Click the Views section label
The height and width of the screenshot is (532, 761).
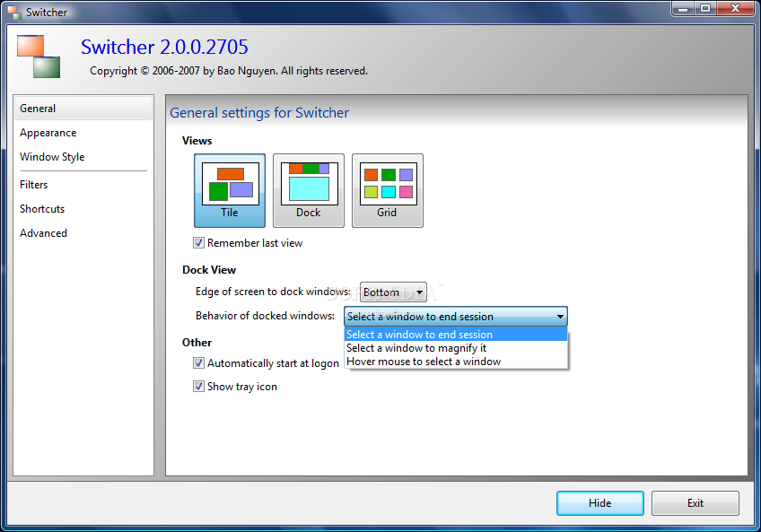pyautogui.click(x=197, y=141)
